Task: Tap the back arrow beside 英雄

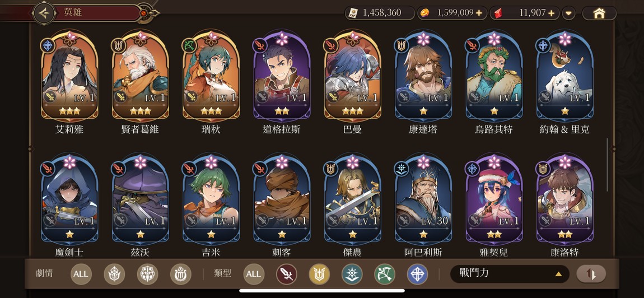Action: (44, 12)
